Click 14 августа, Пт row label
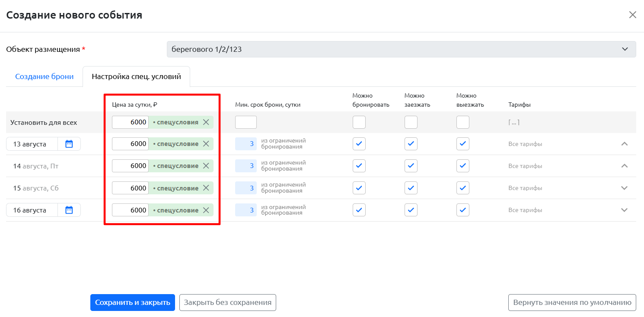The width and height of the screenshot is (644, 317). click(35, 166)
